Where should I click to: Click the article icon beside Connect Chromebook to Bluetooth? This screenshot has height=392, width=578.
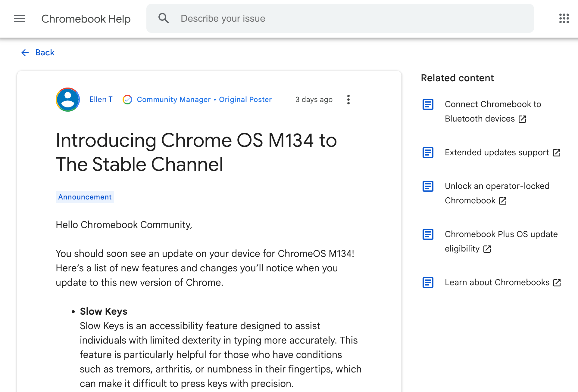coord(428,104)
